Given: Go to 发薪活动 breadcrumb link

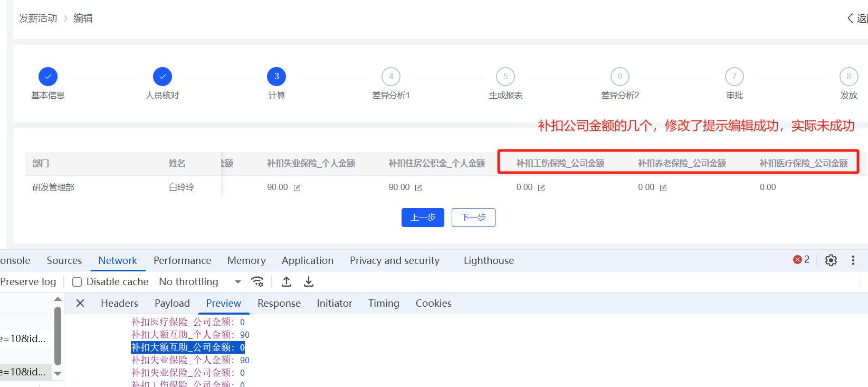Looking at the screenshot, I should (38, 18).
